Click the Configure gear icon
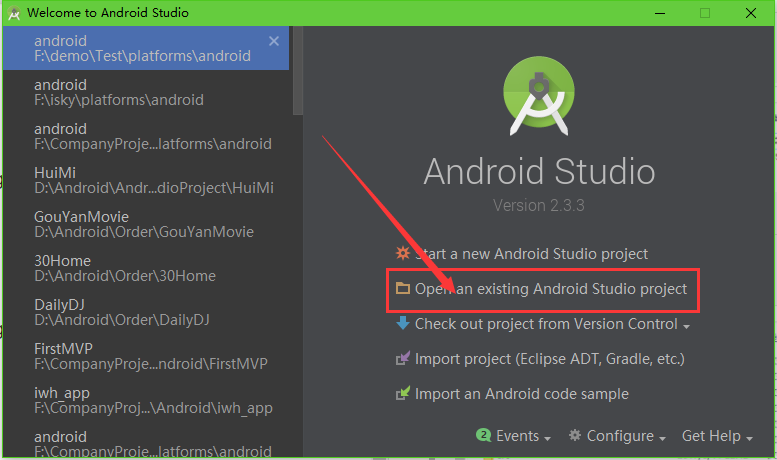Image resolution: width=777 pixels, height=460 pixels. point(574,435)
